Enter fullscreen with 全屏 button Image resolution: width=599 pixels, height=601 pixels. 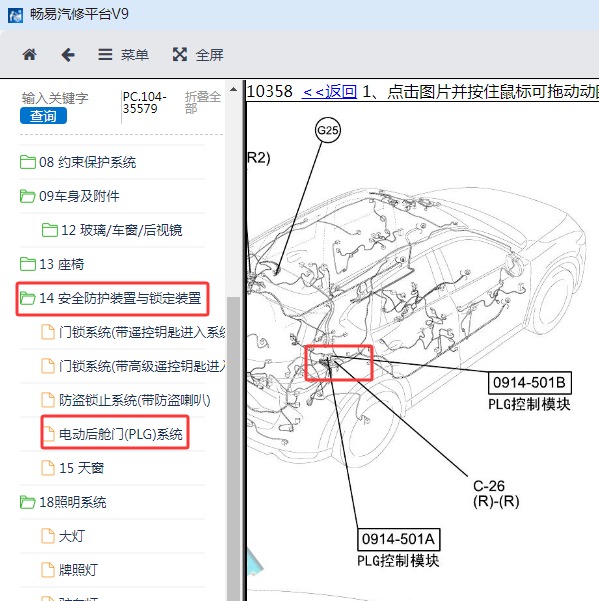point(198,55)
